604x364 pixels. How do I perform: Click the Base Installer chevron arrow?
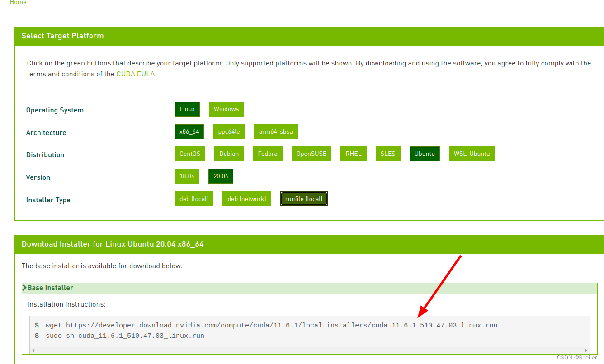coord(24,288)
